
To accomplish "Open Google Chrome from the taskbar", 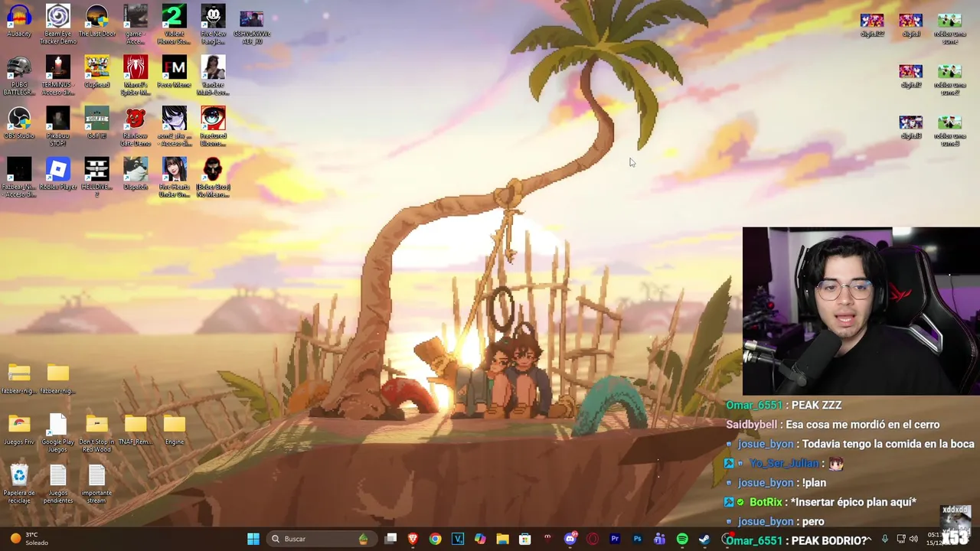I will point(435,539).
